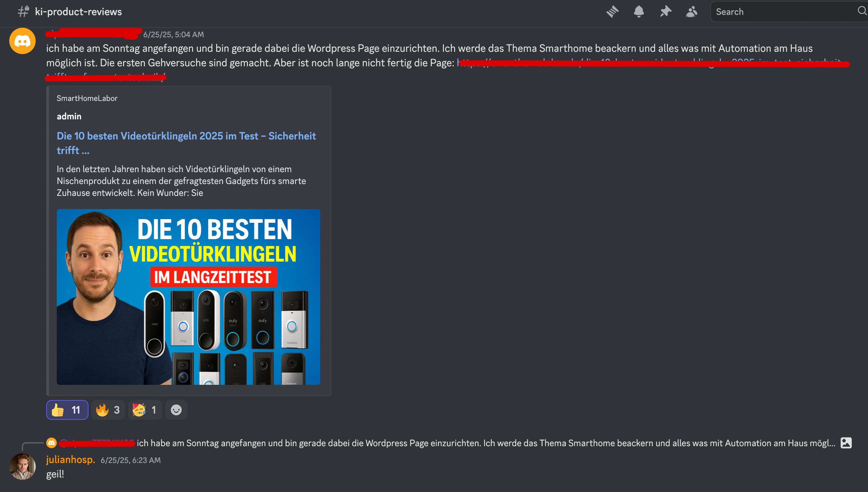Image resolution: width=868 pixels, height=492 pixels.
Task: Click the orange Discord default avatar
Action: (x=22, y=41)
